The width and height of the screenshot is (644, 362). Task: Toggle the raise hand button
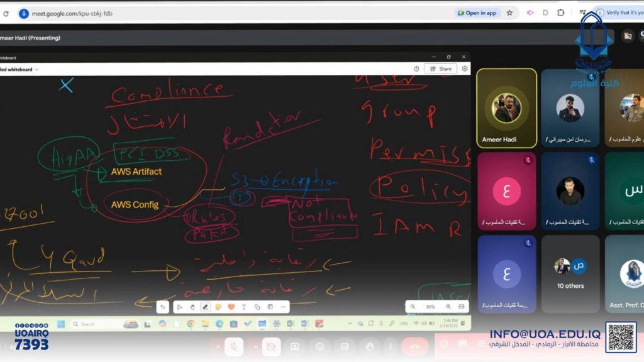click(370, 346)
